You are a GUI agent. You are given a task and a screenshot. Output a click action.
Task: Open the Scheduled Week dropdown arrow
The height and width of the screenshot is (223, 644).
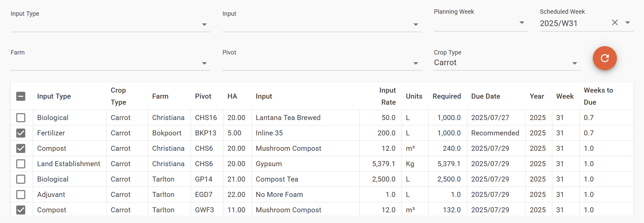tap(628, 23)
